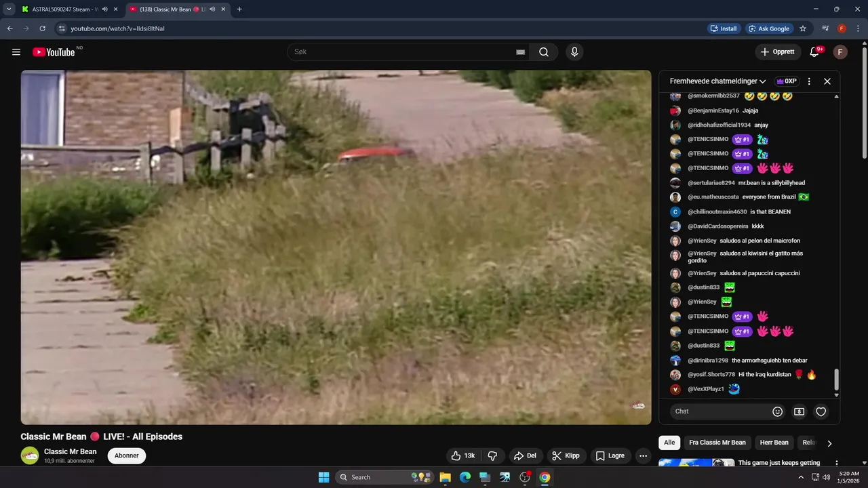Open chat options three-dot menu

pos(809,81)
